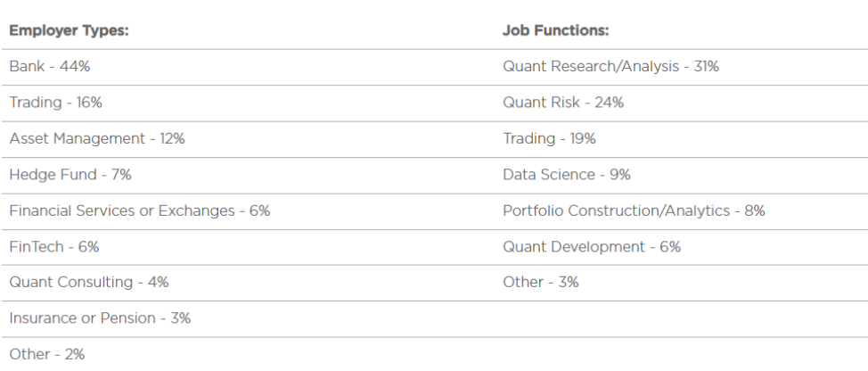868x371 pixels.
Task: Click Insurance or Pension - 3% text
Action: coord(100,318)
